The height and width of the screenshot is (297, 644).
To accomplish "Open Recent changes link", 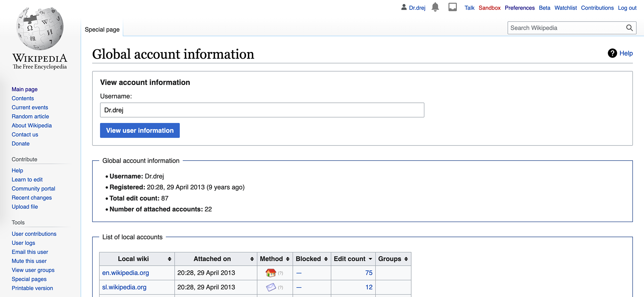I will tap(32, 198).
